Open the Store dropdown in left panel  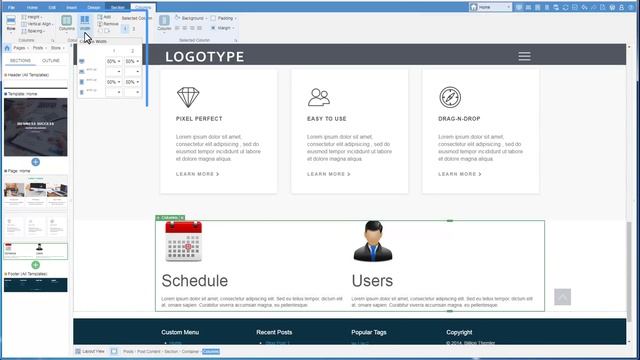tap(58, 48)
